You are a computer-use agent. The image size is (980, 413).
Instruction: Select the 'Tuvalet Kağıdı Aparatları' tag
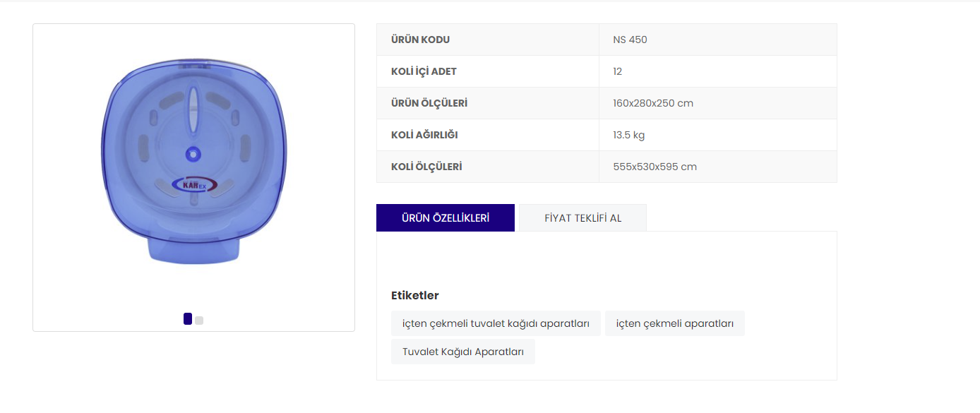coord(463,352)
